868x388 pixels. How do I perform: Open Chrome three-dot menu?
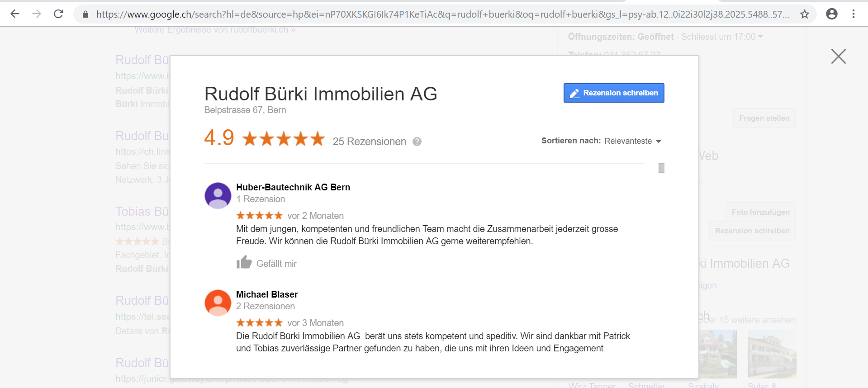(x=854, y=14)
